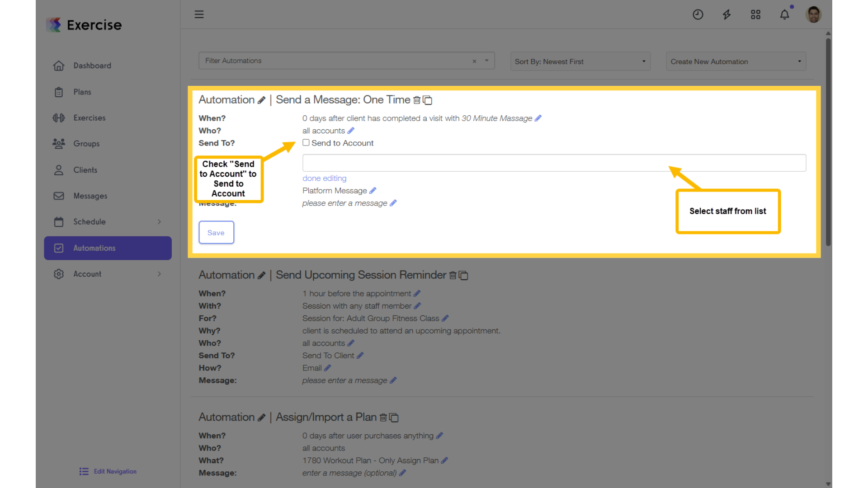The width and height of the screenshot is (868, 488).
Task: Delete the Send a Message automation
Action: (417, 100)
